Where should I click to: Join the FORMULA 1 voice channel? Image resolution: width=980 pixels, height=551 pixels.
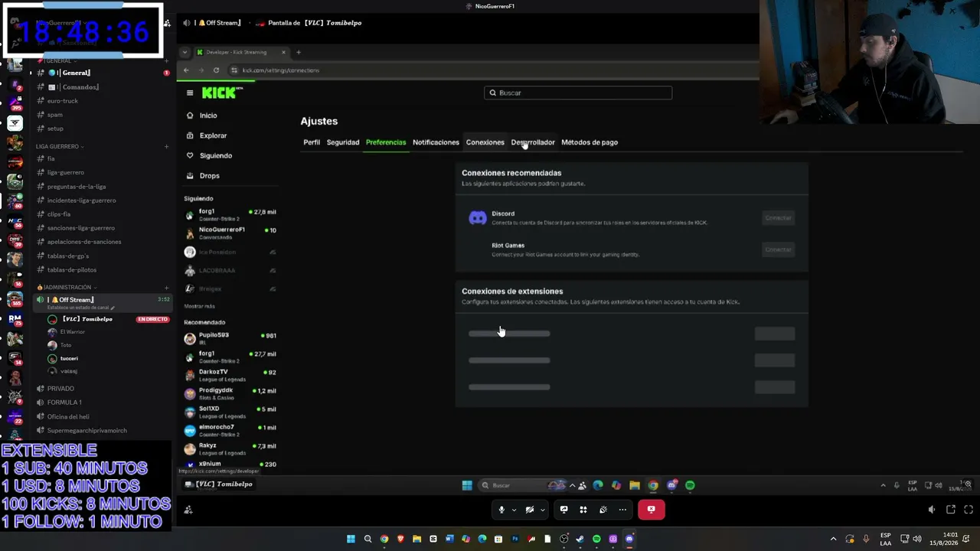coord(64,403)
